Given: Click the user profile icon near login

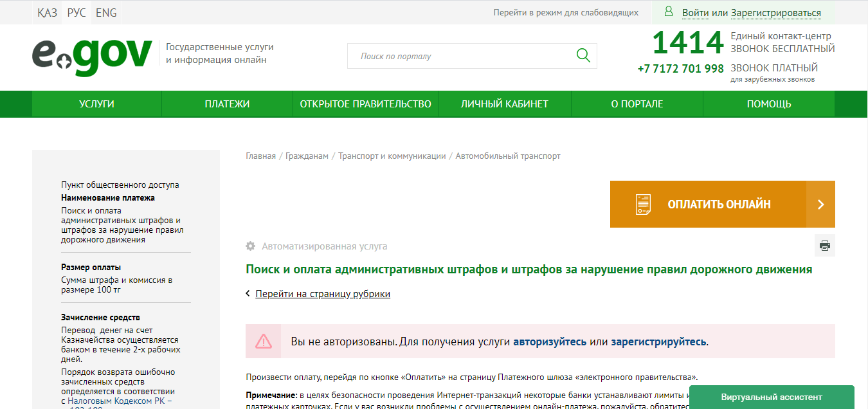Looking at the screenshot, I should coord(669,12).
